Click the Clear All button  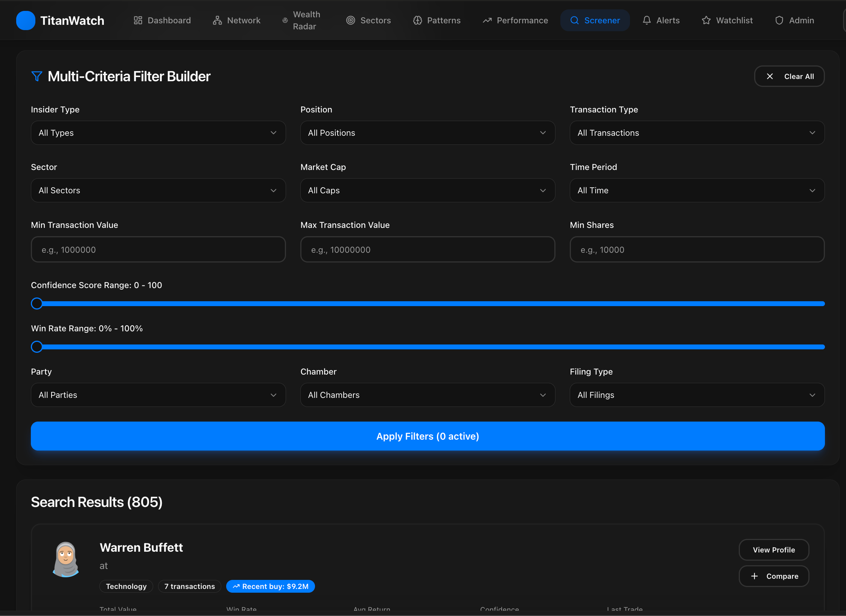click(x=790, y=76)
